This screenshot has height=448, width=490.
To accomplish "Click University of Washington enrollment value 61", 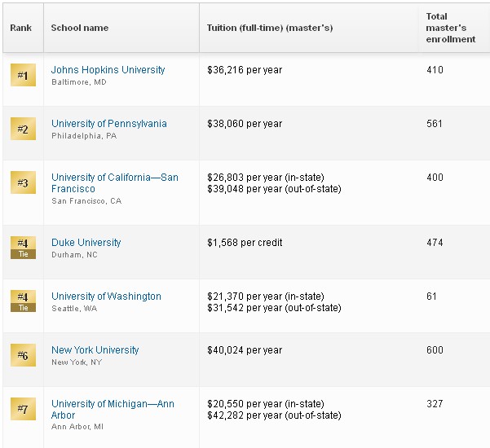I will point(431,296).
